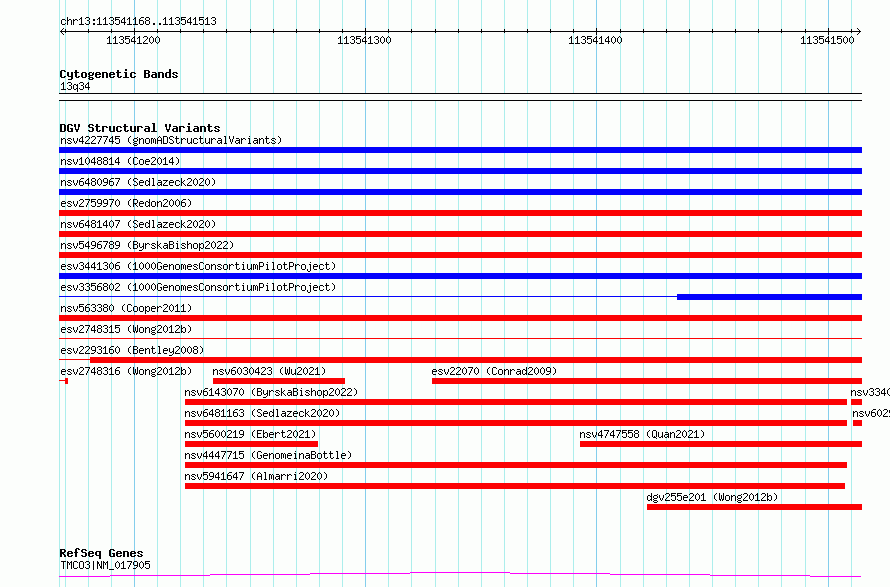Click the red bar under dgv255e201
Image resolution: width=890 pixels, height=587 pixels.
coord(754,507)
